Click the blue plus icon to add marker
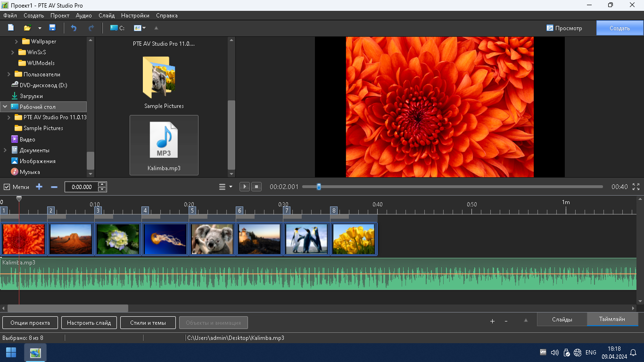The height and width of the screenshot is (362, 644). [39, 187]
